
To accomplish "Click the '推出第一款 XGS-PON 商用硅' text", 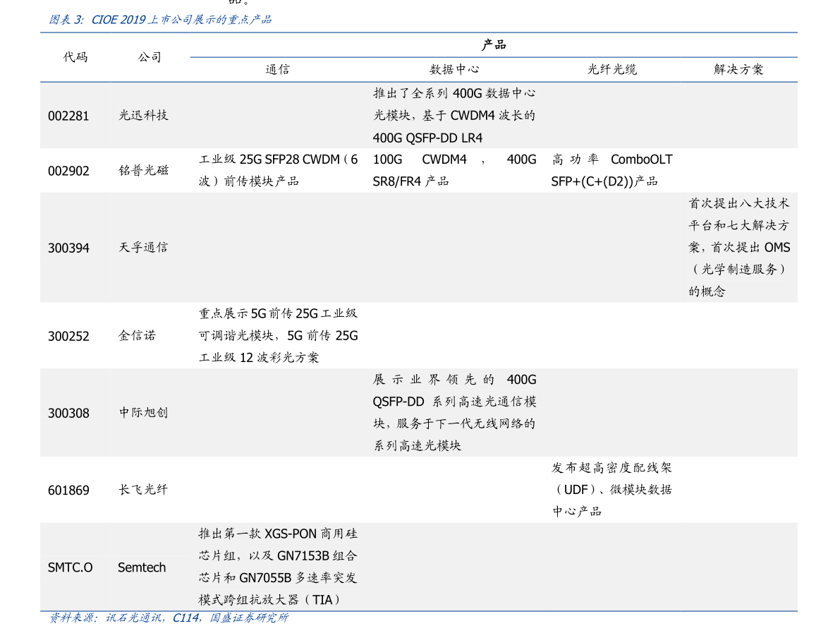I will (x=278, y=534).
